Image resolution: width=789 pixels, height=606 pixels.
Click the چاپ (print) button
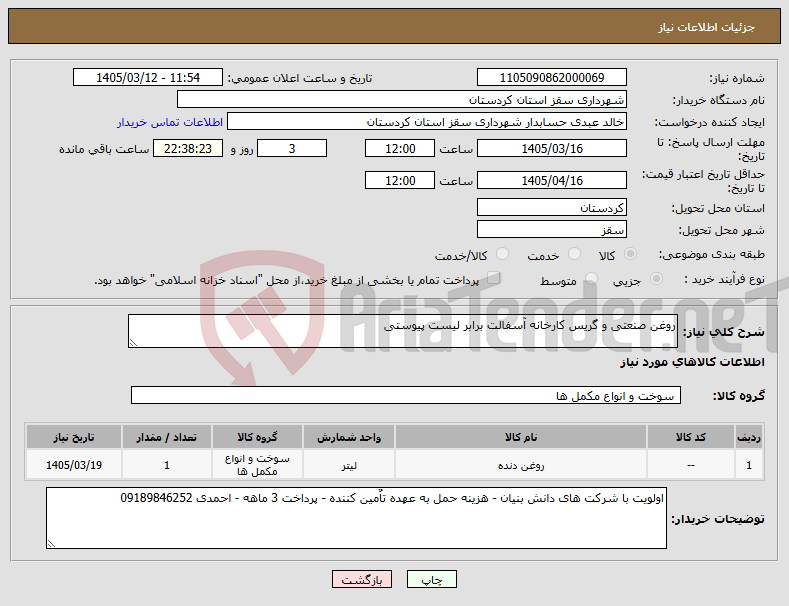click(x=432, y=580)
